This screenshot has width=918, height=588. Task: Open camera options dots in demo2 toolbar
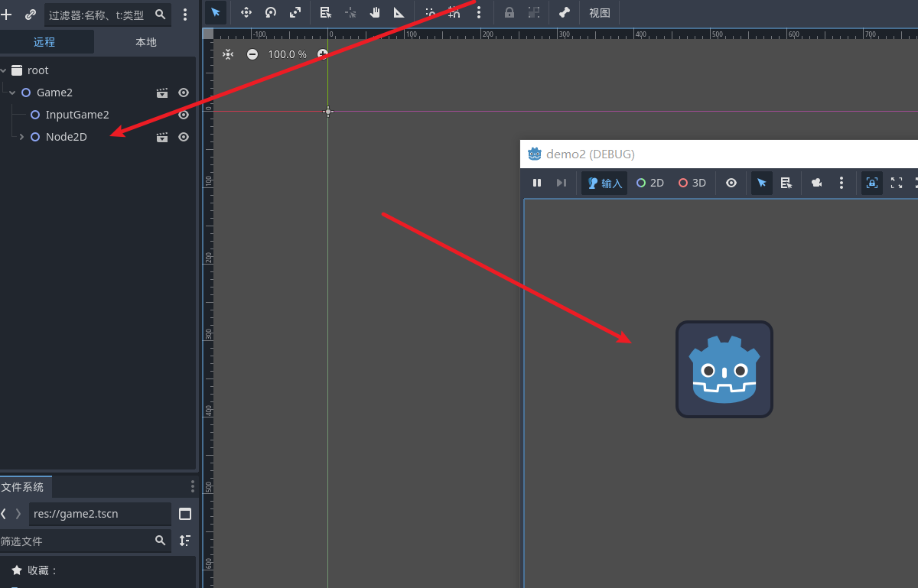[841, 183]
